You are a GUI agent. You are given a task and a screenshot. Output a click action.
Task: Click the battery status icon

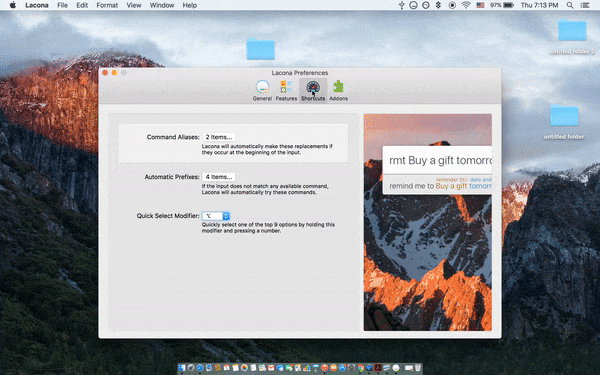pyautogui.click(x=502, y=5)
